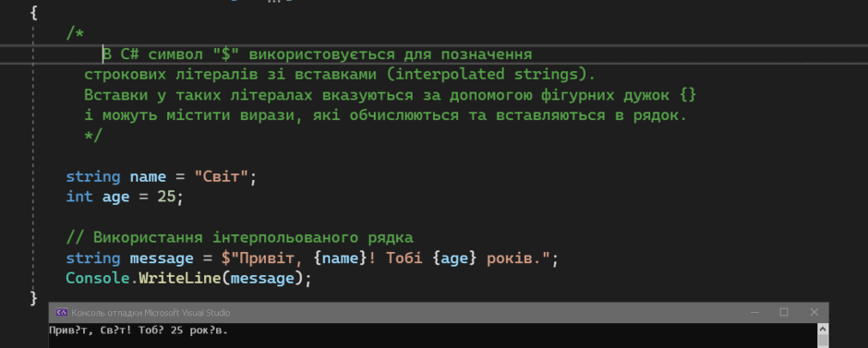Click the console window app icon
The width and height of the screenshot is (868, 348).
pyautogui.click(x=62, y=313)
